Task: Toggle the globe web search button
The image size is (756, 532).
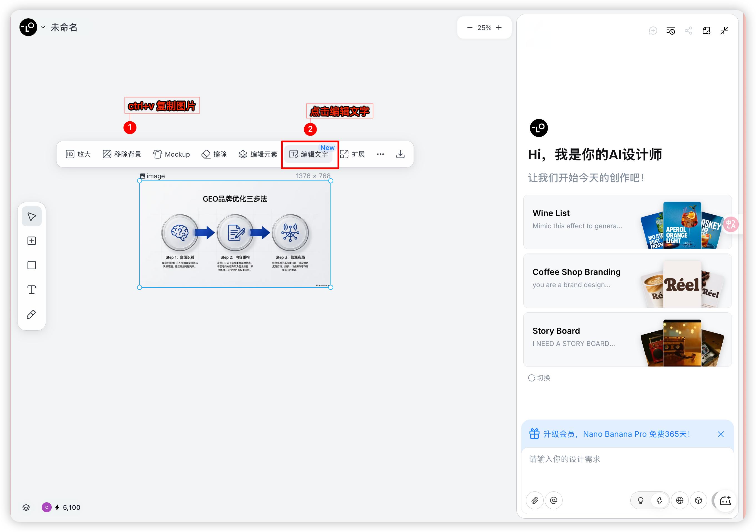Action: point(679,500)
